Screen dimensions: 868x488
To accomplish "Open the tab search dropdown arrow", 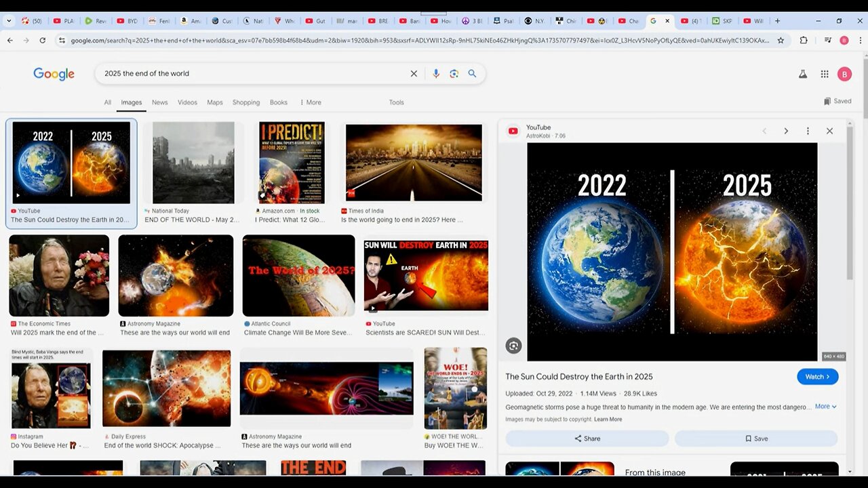I will (x=9, y=21).
